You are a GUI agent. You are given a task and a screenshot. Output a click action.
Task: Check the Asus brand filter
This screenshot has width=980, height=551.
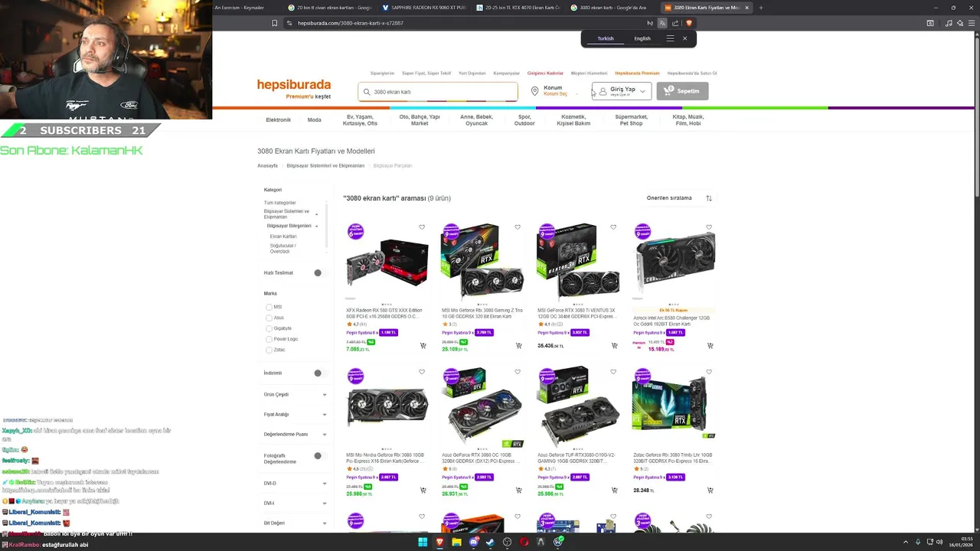(269, 318)
